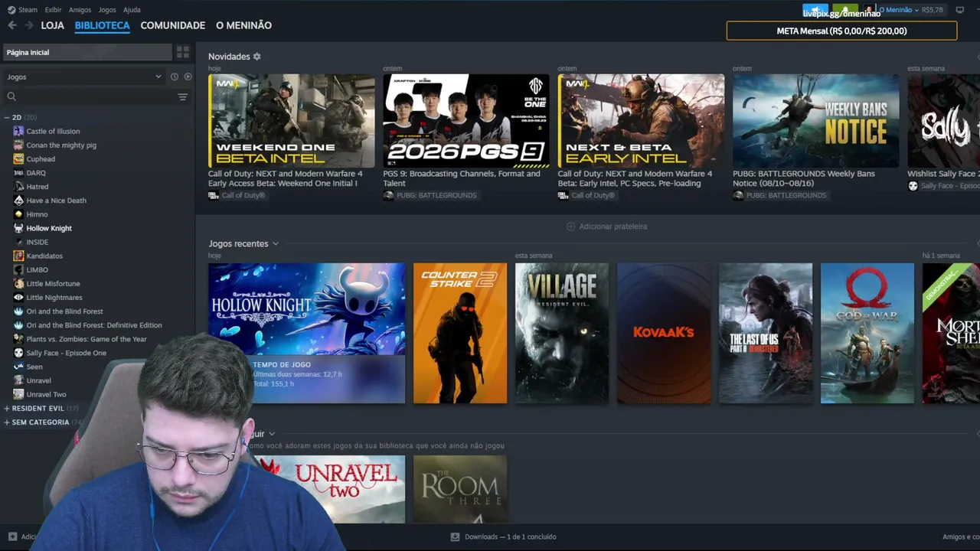Image resolution: width=980 pixels, height=551 pixels.
Task: Open Big Picture mode monitor icon
Action: (960, 10)
